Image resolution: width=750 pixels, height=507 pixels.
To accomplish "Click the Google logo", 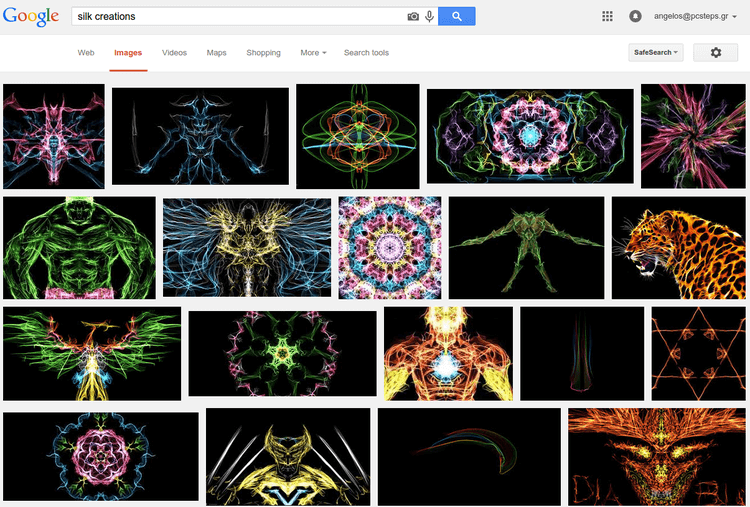I will pyautogui.click(x=31, y=16).
